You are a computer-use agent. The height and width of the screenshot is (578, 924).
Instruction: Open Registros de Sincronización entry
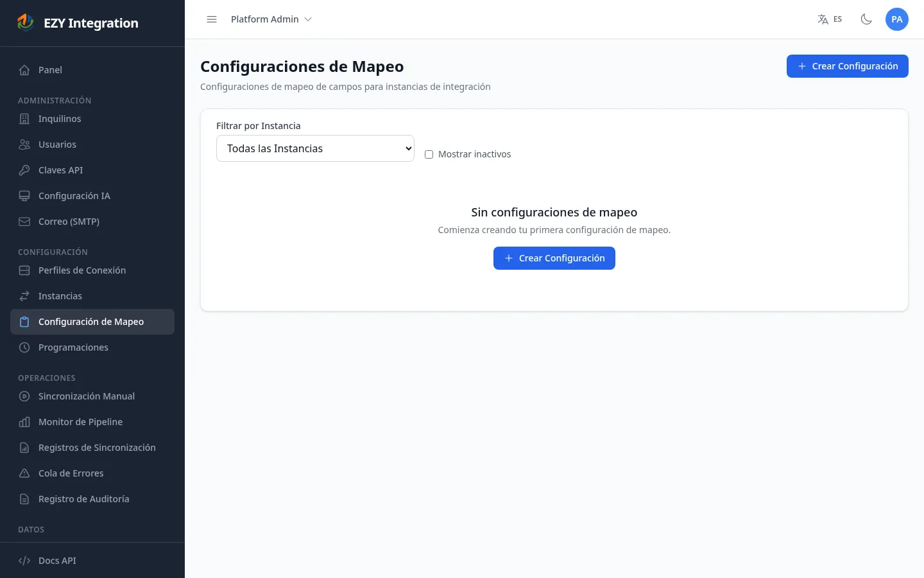[92, 448]
